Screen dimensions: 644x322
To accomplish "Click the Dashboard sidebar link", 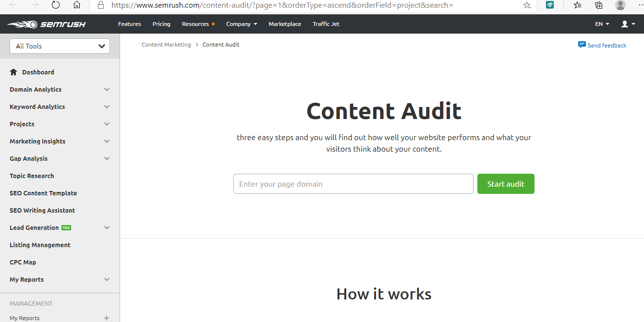I will tap(38, 72).
